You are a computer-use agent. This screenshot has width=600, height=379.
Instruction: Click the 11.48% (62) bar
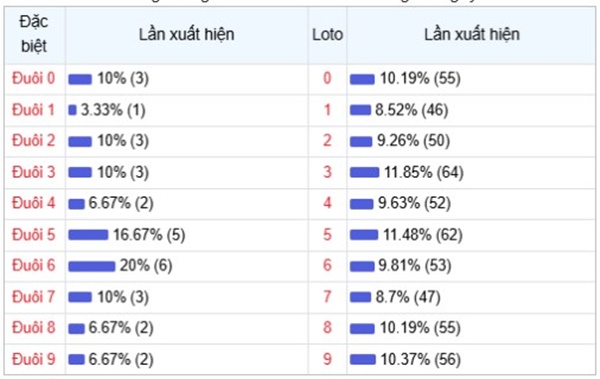(364, 235)
